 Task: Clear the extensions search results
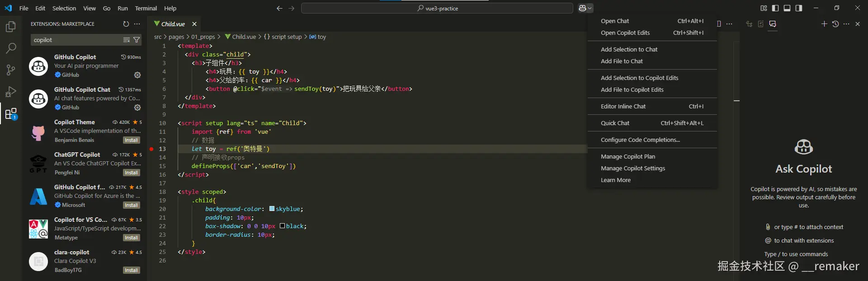click(x=127, y=40)
